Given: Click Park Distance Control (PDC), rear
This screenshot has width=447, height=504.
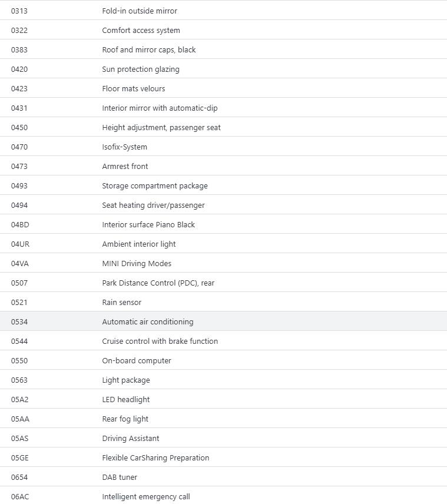Looking at the screenshot, I should pyautogui.click(x=158, y=283).
